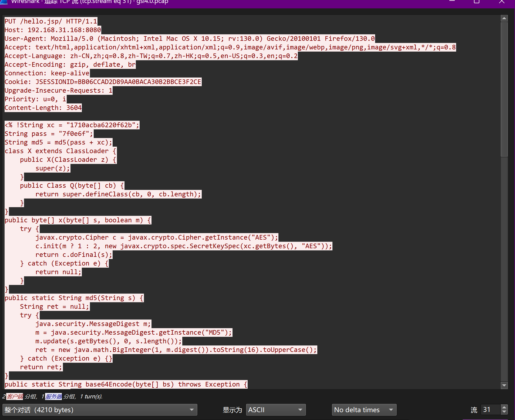Click the 'super(z);' line

53,168
